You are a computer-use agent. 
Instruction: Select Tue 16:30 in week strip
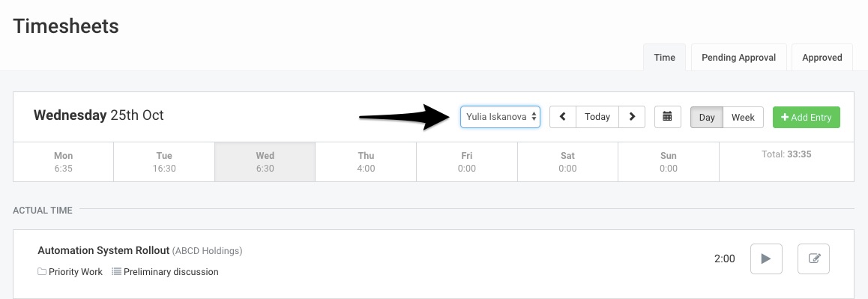coord(164,162)
